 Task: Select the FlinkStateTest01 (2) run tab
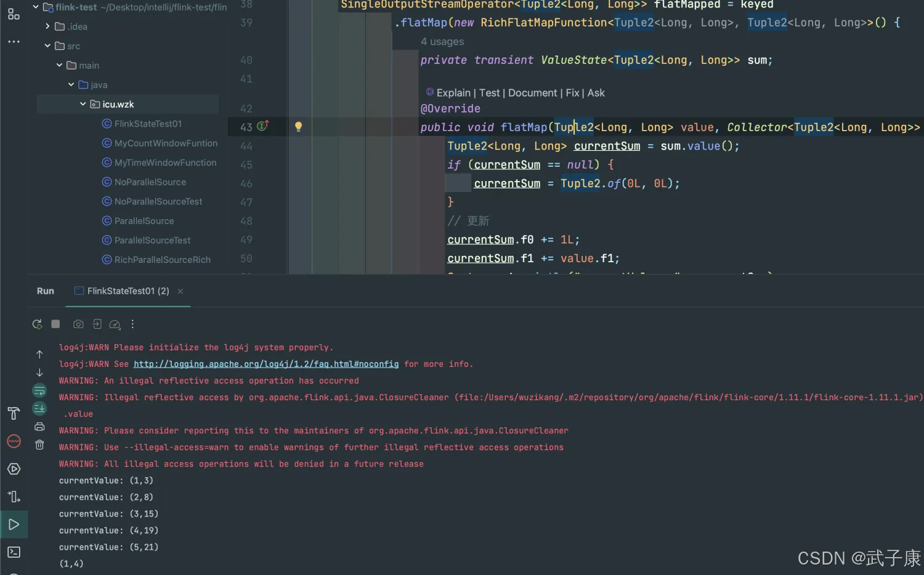128,291
